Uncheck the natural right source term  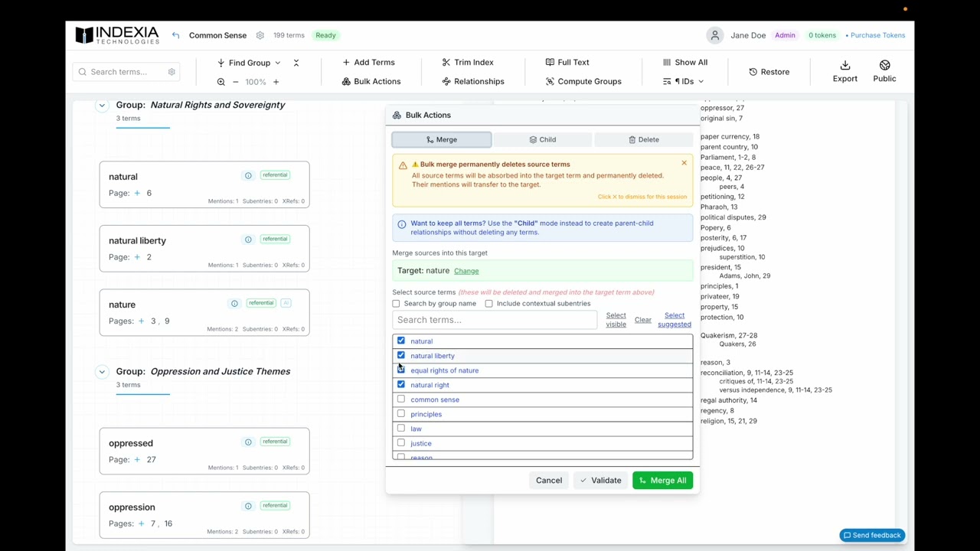(x=401, y=384)
